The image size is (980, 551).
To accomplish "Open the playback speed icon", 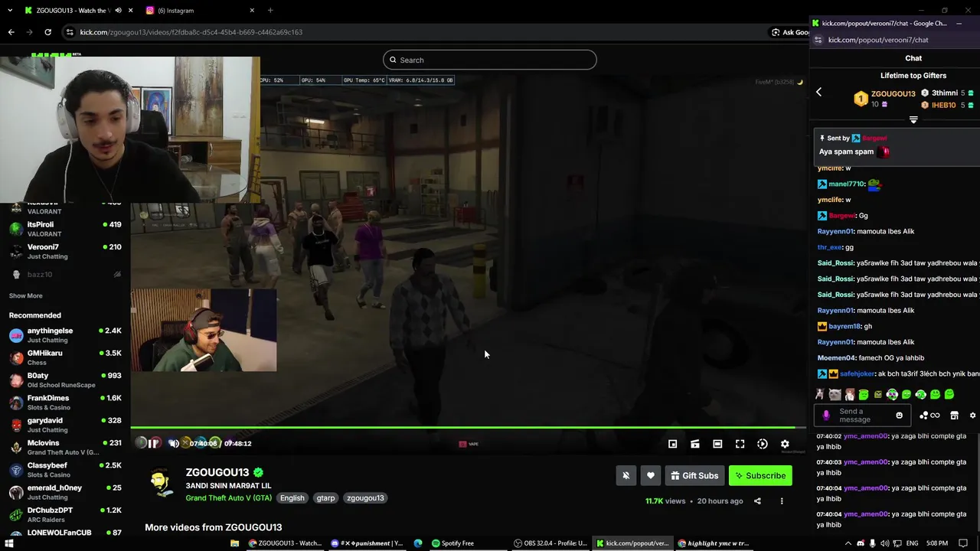I will click(763, 444).
